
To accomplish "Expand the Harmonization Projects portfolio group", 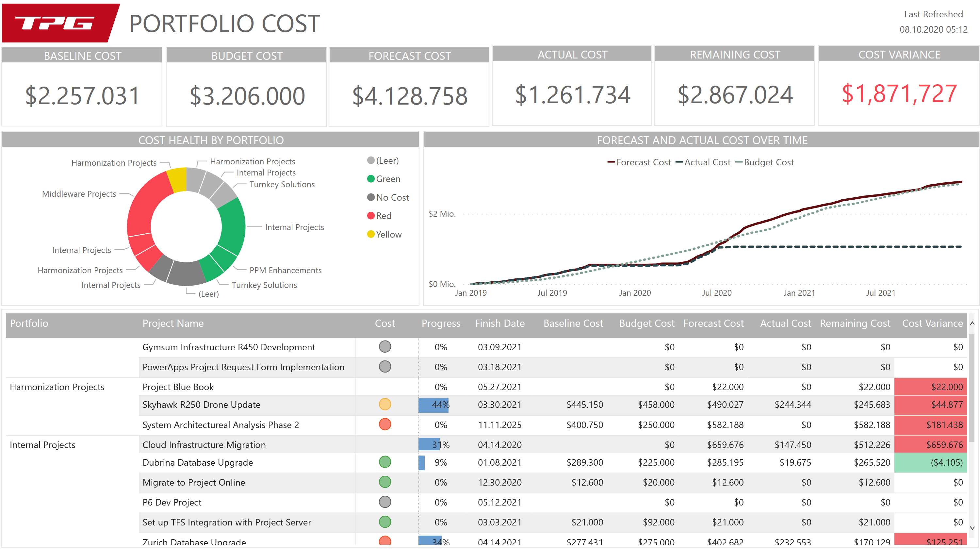I will [57, 387].
